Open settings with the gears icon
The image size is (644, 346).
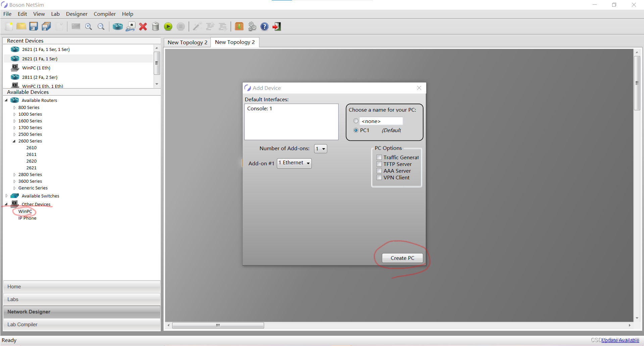(252, 26)
